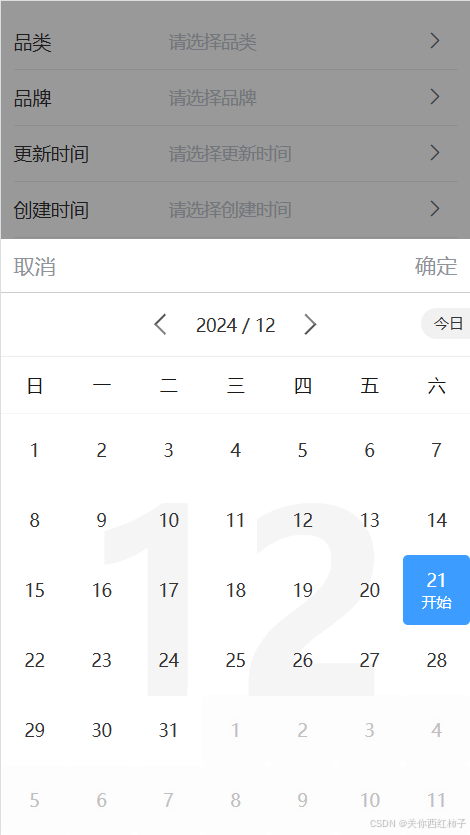
Task: Click the 2024 / 12 month label
Action: 235,325
